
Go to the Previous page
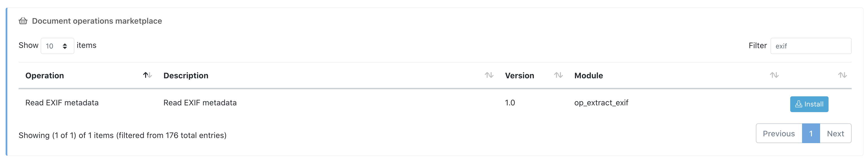[778, 134]
